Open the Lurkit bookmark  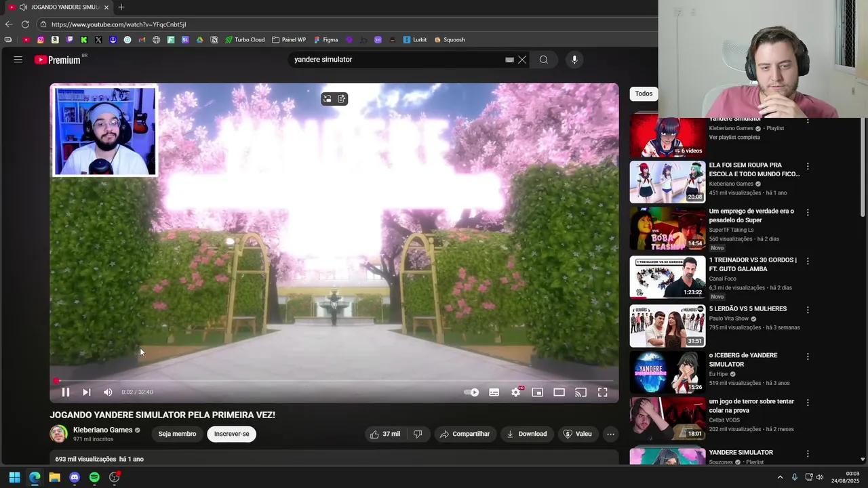(x=415, y=40)
